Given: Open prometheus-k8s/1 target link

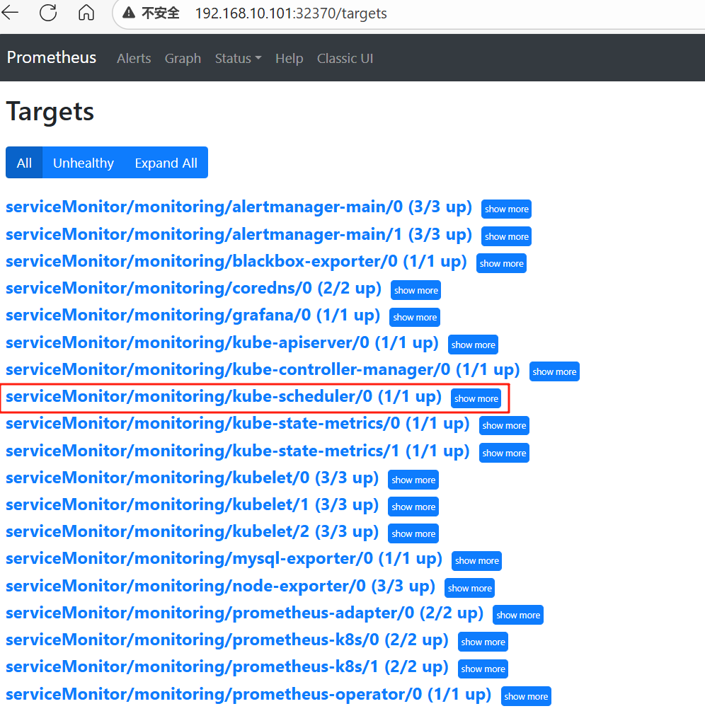Looking at the screenshot, I should tap(227, 666).
